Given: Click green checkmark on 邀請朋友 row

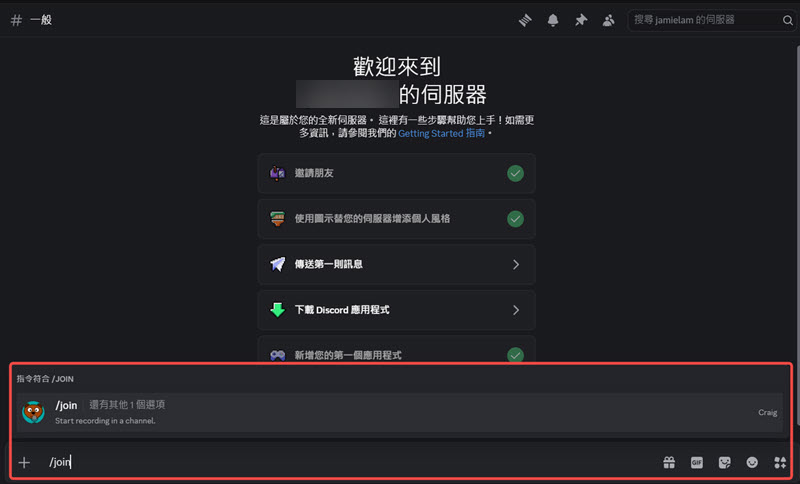Looking at the screenshot, I should (x=515, y=173).
